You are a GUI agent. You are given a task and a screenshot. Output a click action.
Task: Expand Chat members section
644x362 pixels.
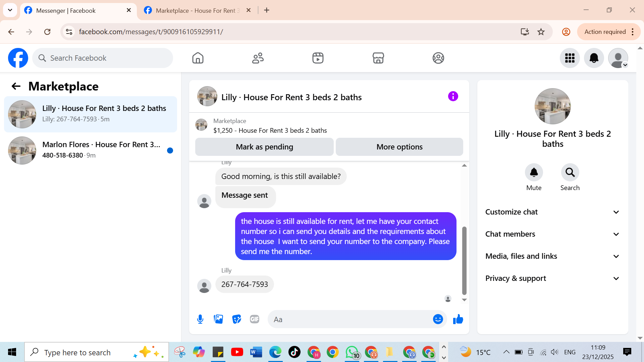point(552,234)
